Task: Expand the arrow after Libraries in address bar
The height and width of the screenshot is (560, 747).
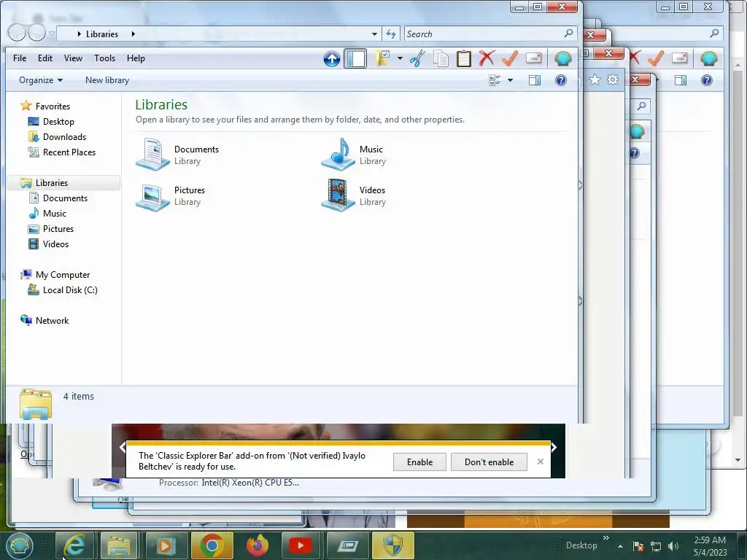Action: click(133, 34)
